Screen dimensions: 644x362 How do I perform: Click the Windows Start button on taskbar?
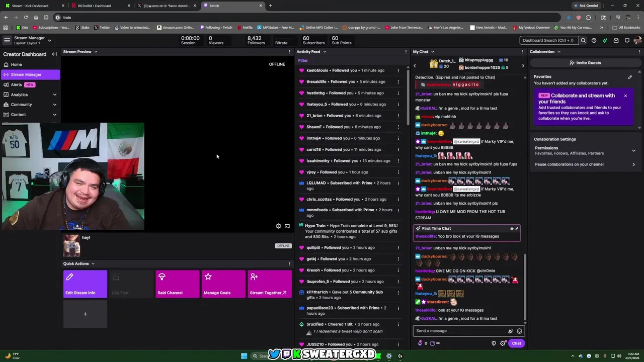(x=244, y=356)
